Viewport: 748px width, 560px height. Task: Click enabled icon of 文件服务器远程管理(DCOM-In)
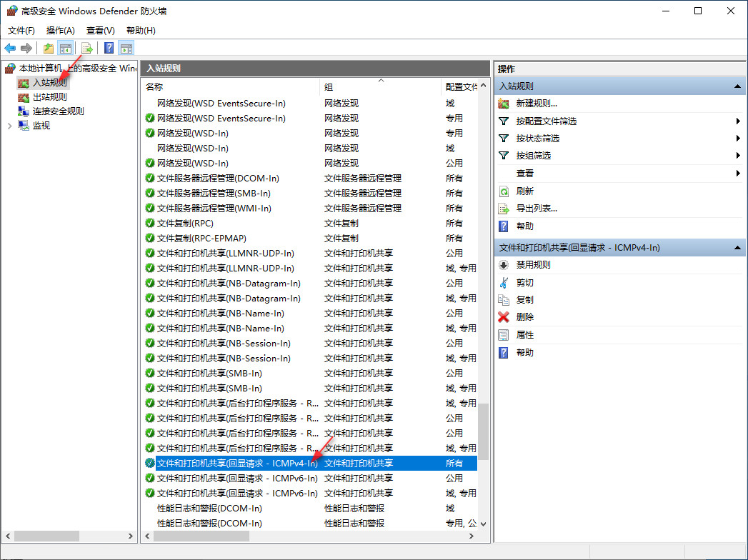[x=150, y=178]
